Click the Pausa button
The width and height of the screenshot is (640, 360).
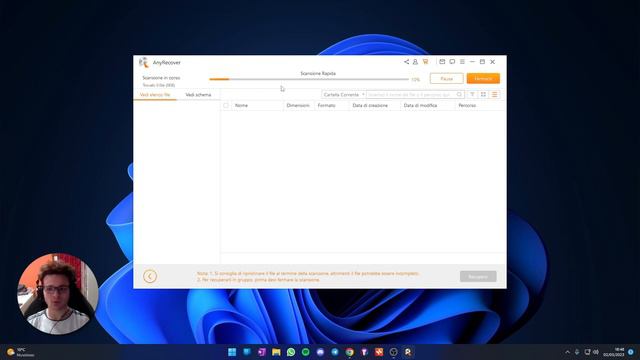pos(447,78)
